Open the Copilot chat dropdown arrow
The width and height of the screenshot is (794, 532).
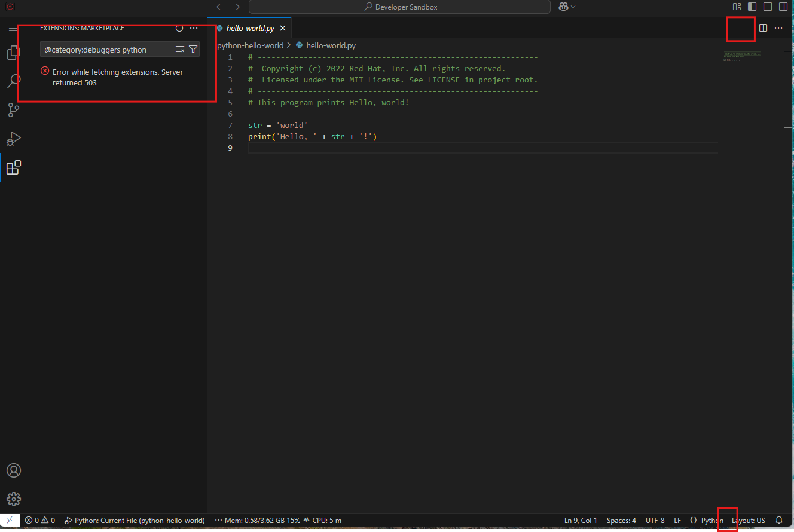click(574, 7)
